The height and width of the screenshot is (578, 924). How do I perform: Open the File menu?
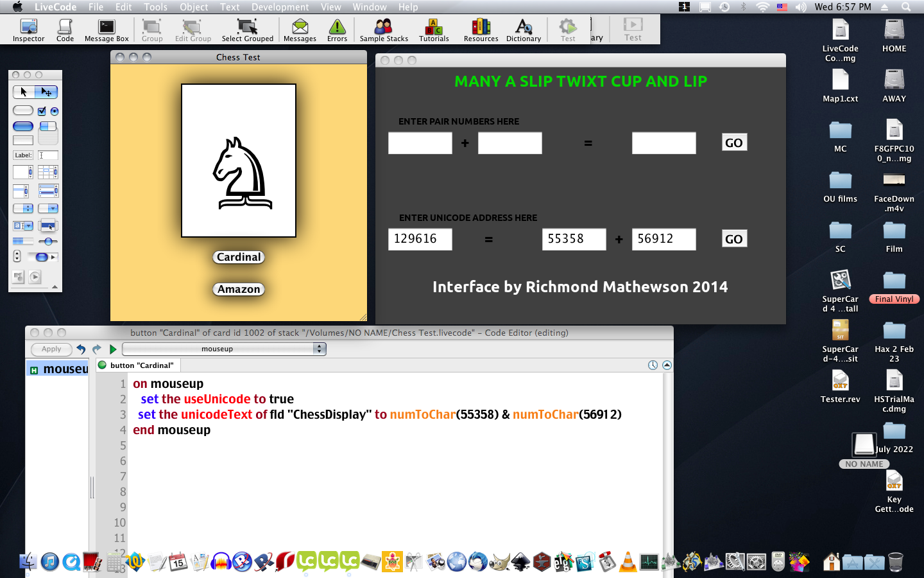click(x=96, y=7)
